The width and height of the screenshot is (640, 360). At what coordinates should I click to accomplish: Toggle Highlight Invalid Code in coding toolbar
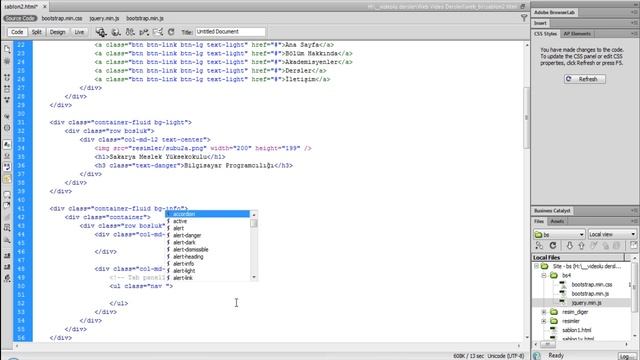pos(7,156)
